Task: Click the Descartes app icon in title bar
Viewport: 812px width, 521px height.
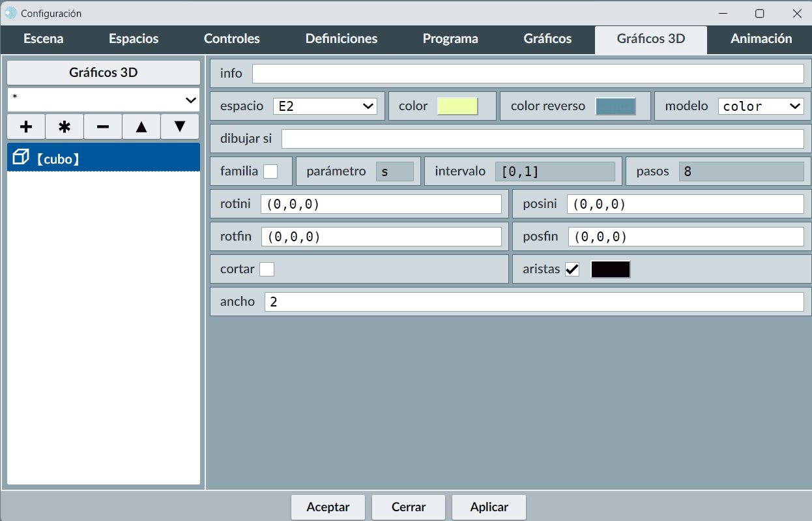Action: pyautogui.click(x=10, y=13)
